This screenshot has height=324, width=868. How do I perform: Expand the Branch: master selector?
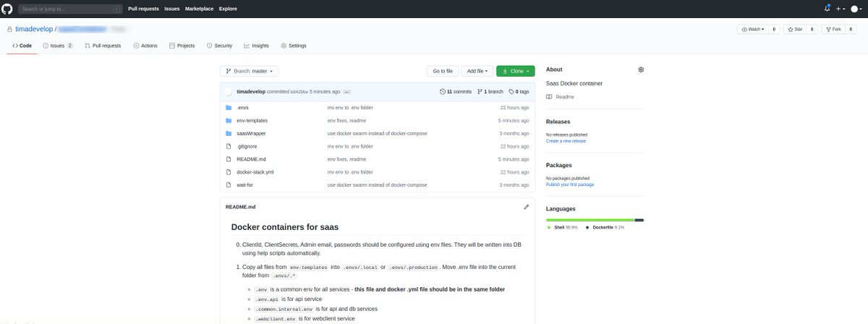pos(249,71)
